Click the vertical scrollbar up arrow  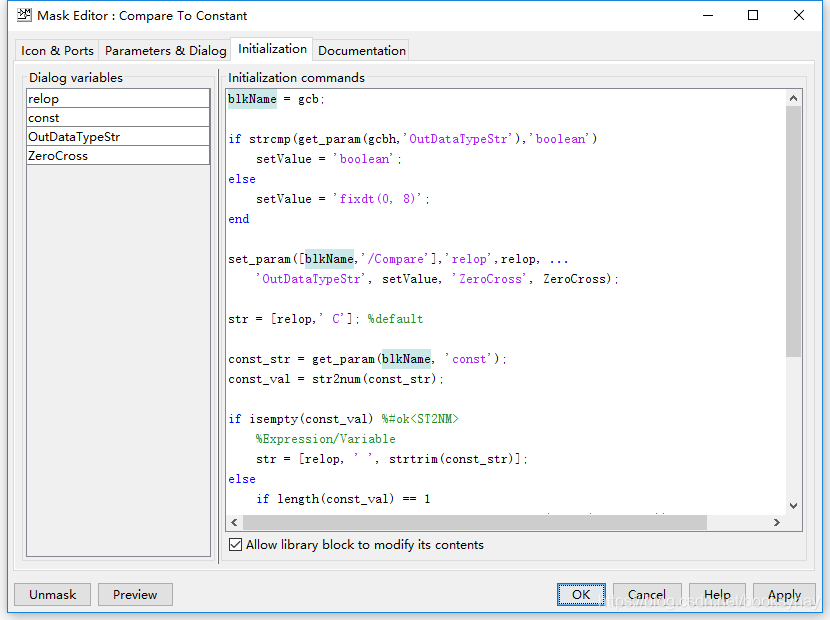point(793,98)
